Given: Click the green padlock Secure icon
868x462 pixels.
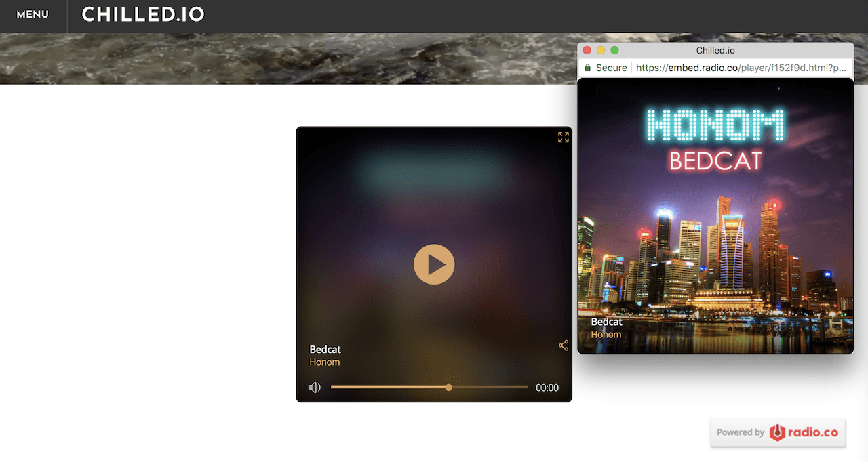Looking at the screenshot, I should click(x=587, y=68).
